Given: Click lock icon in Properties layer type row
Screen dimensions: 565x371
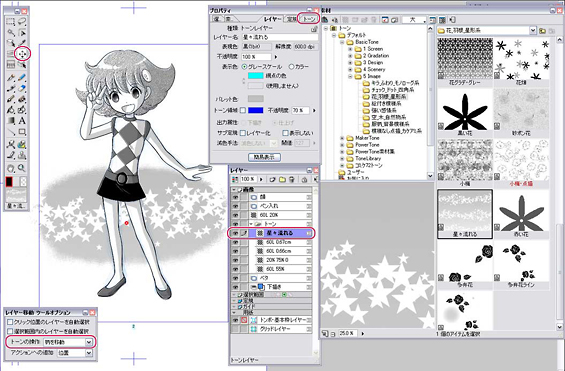Looking at the screenshot, I should coord(314,29).
